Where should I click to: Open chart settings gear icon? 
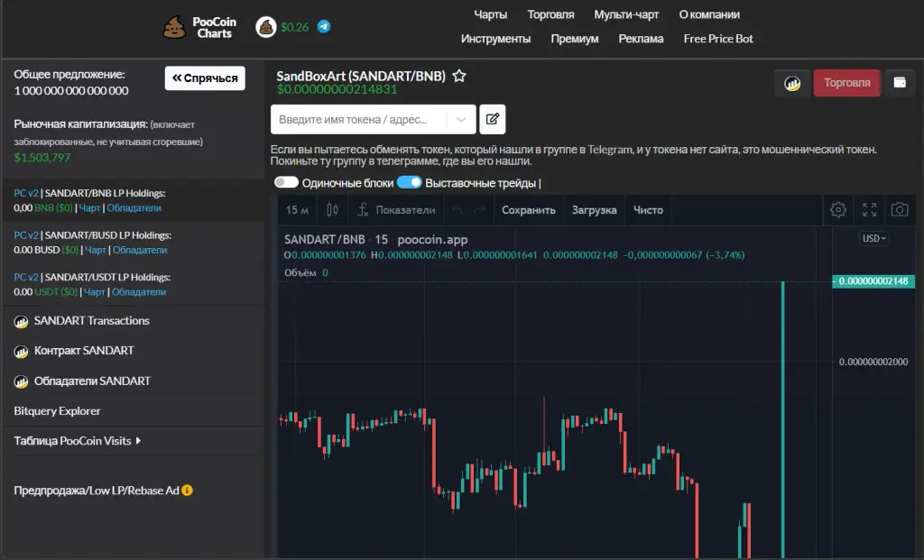(x=838, y=209)
